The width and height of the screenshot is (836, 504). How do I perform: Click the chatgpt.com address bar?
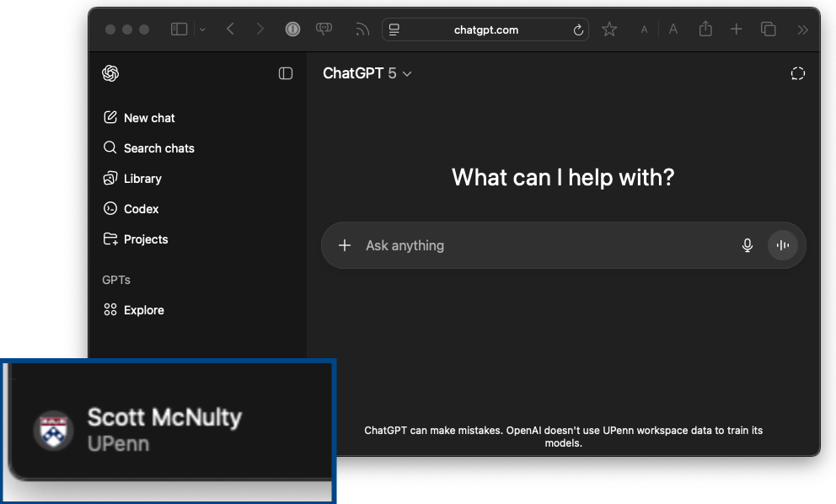coord(485,29)
